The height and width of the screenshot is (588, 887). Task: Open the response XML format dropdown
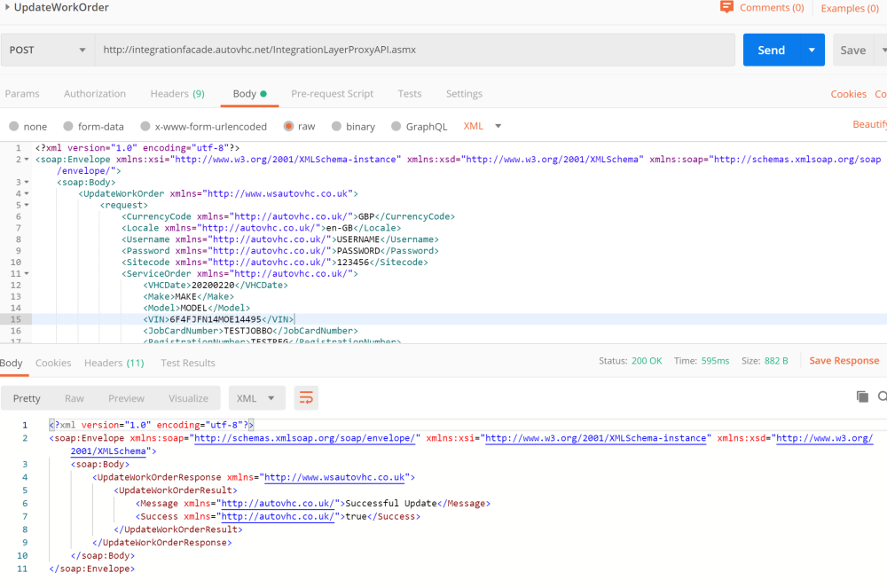click(257, 398)
